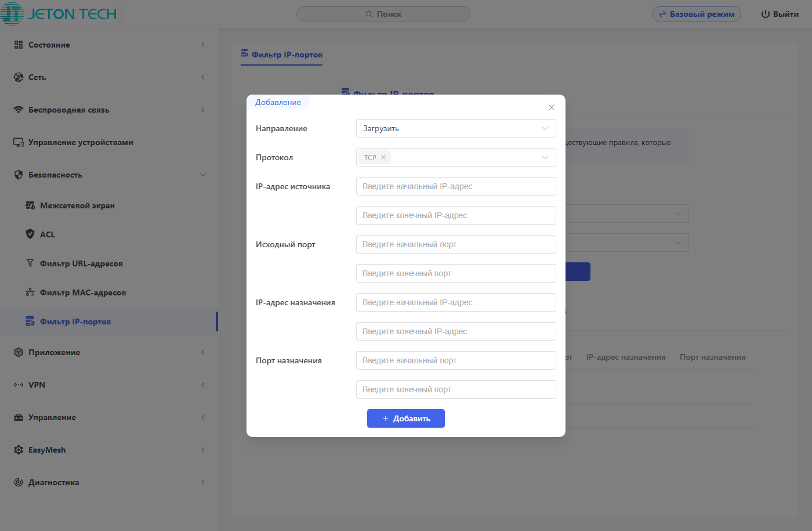Expand the VPN menu chevron
812x531 pixels.
click(x=203, y=385)
